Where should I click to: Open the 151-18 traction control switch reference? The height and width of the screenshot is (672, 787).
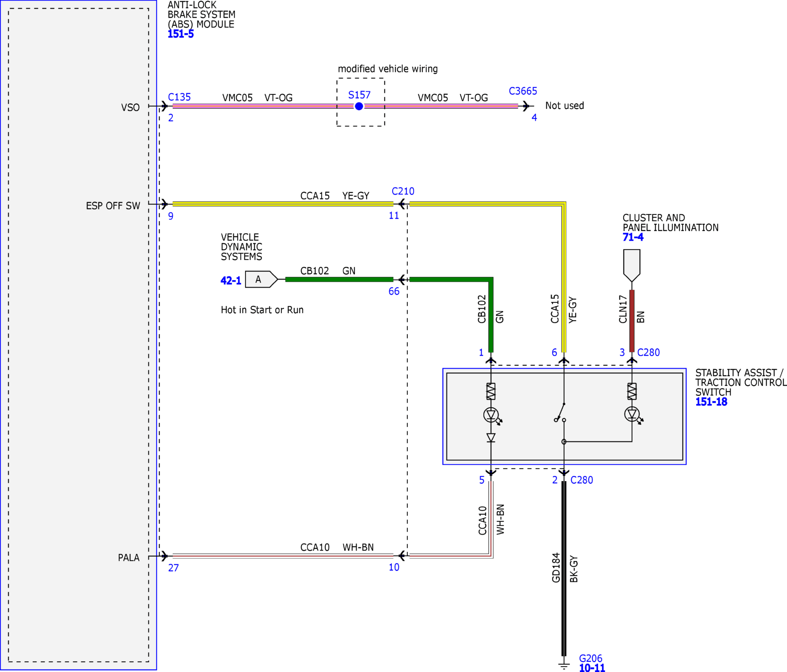click(x=711, y=402)
